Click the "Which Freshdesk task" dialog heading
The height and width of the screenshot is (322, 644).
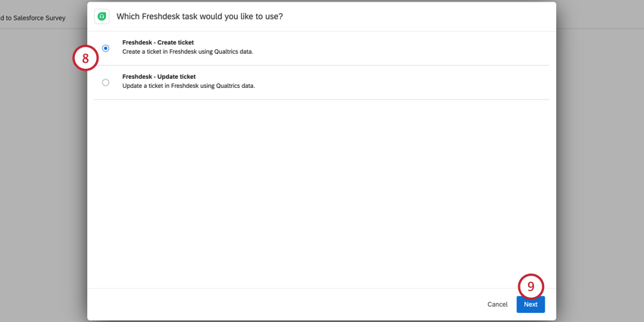click(199, 17)
